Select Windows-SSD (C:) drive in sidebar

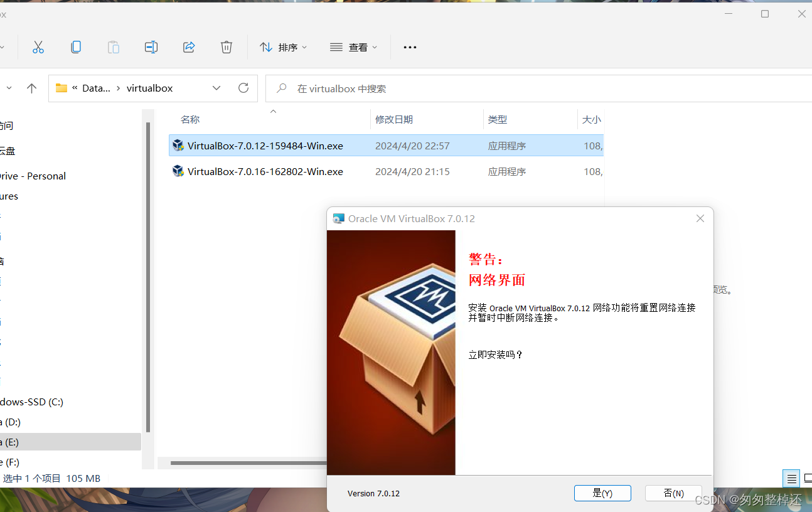click(31, 402)
